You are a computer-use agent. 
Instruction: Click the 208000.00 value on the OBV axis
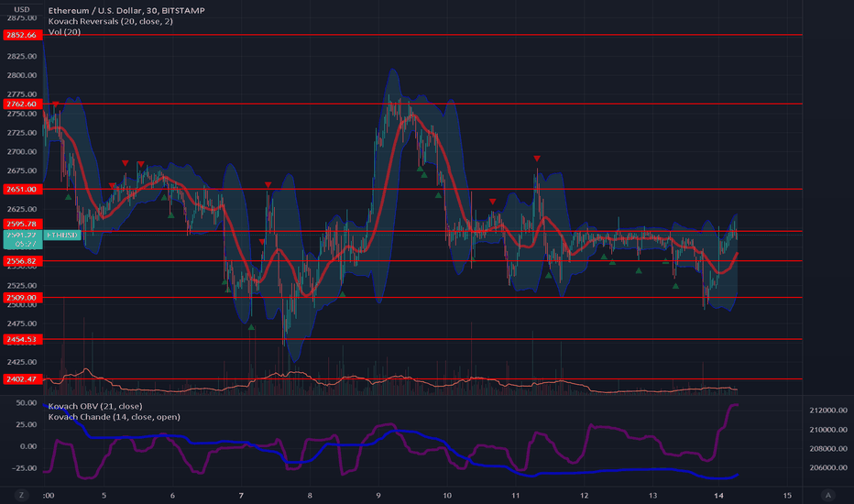828,448
